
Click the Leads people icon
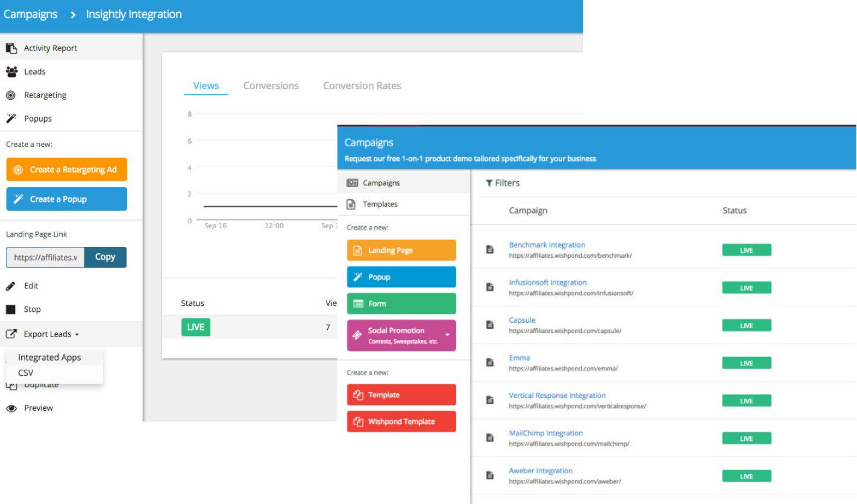[11, 72]
